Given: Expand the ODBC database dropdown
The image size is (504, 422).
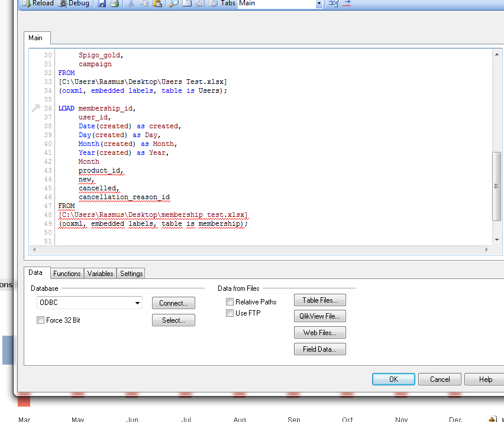Looking at the screenshot, I should [137, 303].
